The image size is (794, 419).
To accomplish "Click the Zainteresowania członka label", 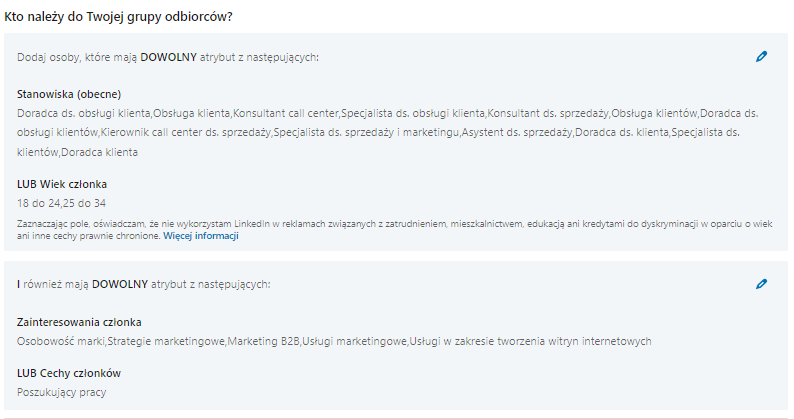I will [x=79, y=322].
